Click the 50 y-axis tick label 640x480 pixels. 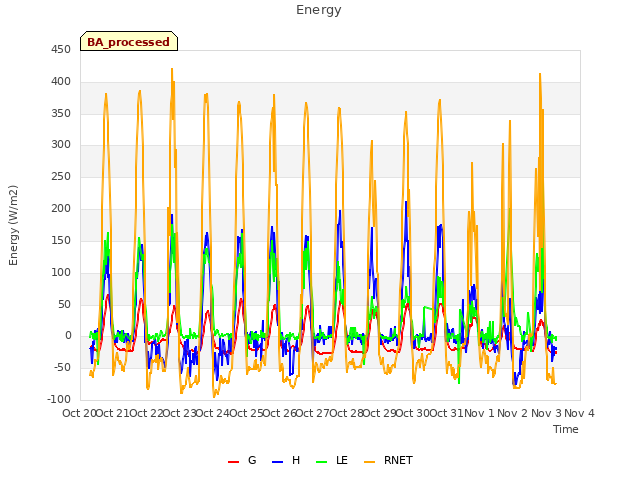click(x=64, y=304)
